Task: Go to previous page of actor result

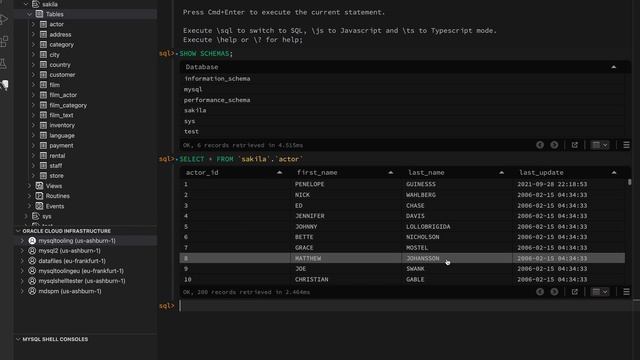Action: (x=540, y=292)
